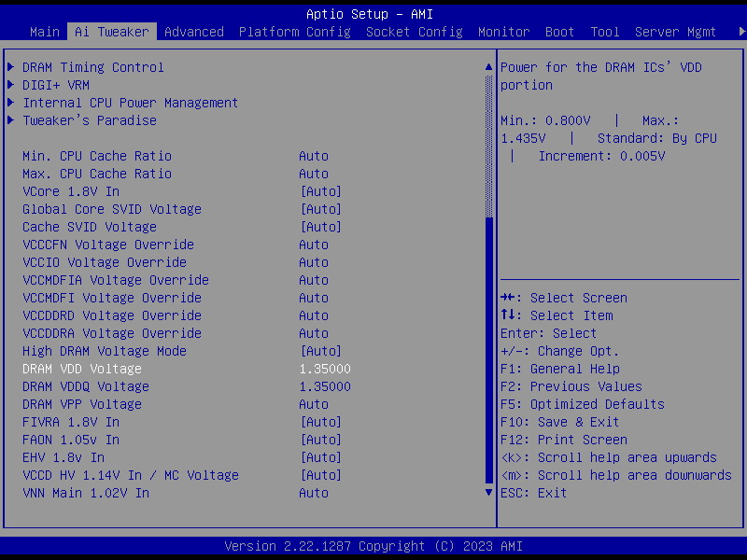The image size is (747, 560).
Task: Select the VCCMDFIA Voltage Override value
Action: point(314,280)
